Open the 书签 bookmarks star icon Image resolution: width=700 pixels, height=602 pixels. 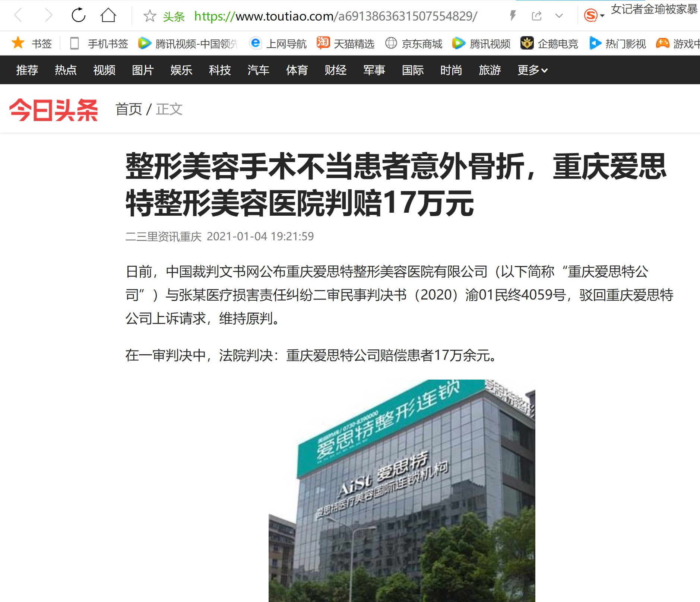18,43
